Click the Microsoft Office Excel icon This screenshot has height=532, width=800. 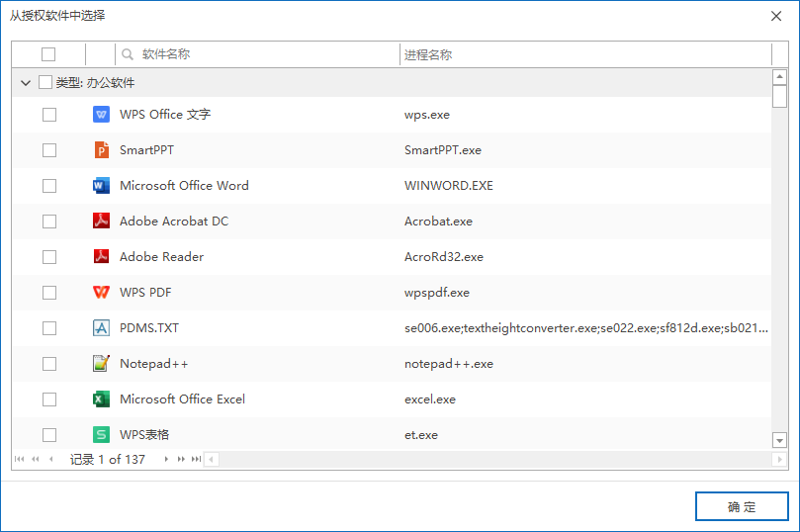(101, 399)
